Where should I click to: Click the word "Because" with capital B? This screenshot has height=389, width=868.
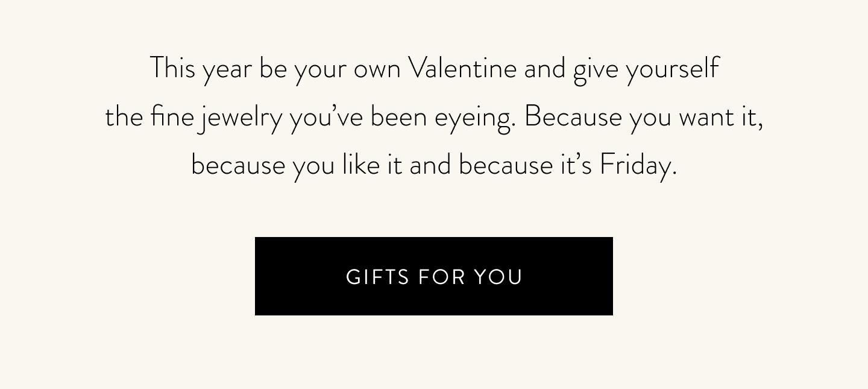pos(573,116)
